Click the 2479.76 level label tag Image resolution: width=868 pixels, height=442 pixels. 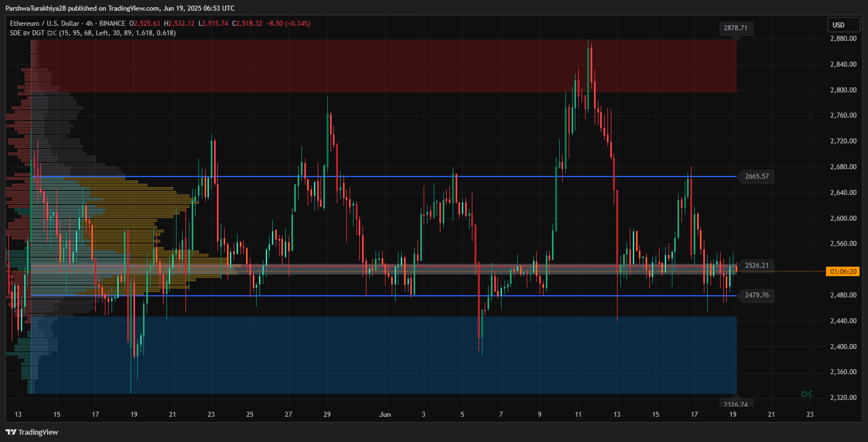pos(756,295)
